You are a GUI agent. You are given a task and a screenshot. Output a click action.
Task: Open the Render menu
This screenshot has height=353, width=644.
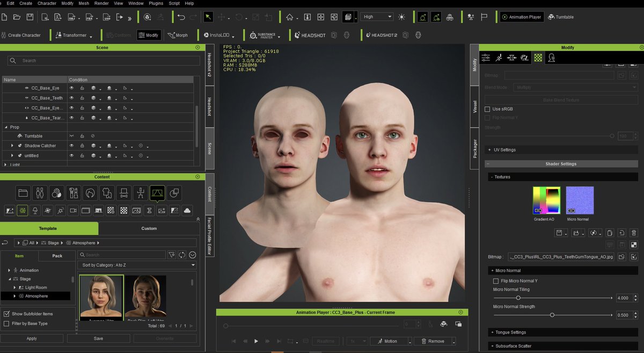click(x=101, y=3)
